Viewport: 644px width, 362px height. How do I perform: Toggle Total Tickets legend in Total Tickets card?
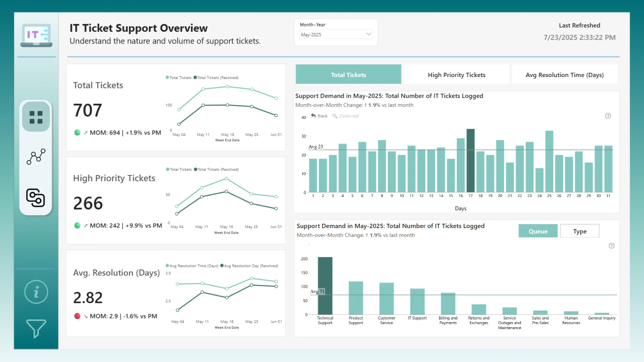178,77
